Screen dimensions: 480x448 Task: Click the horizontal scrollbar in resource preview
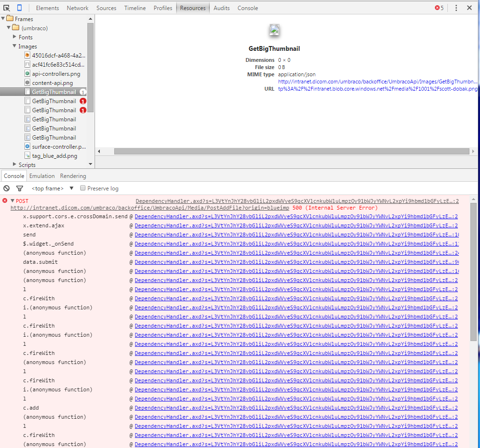(292, 152)
